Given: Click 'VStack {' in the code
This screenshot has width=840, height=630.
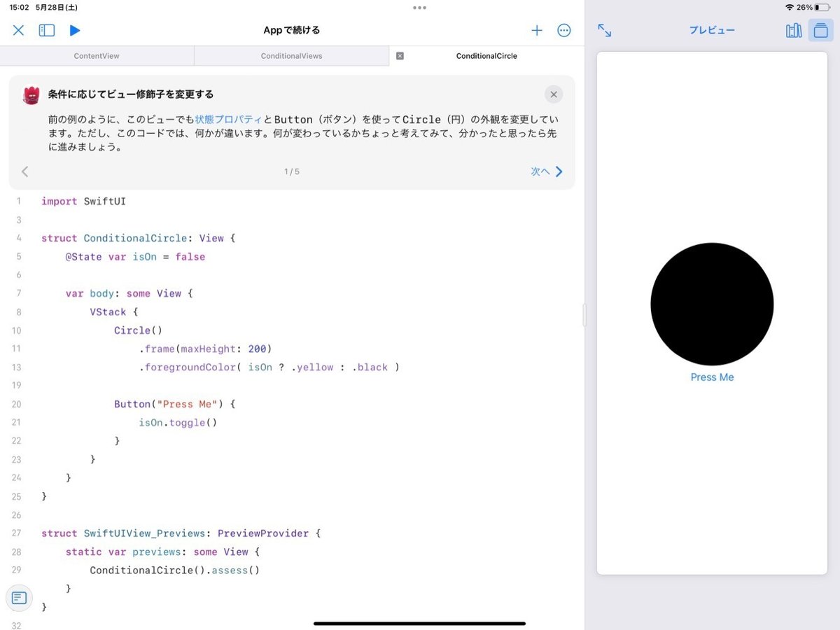Looking at the screenshot, I should pos(114,311).
